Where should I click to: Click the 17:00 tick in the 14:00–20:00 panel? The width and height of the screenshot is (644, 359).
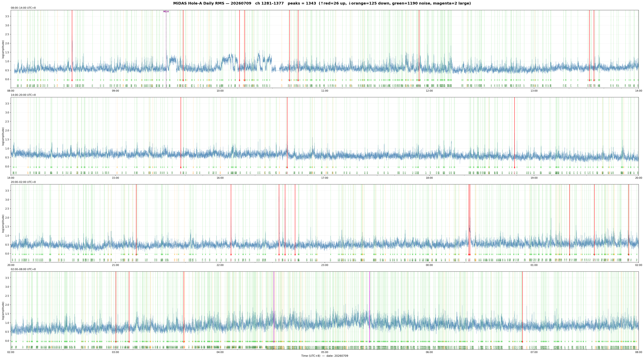pyautogui.click(x=325, y=178)
